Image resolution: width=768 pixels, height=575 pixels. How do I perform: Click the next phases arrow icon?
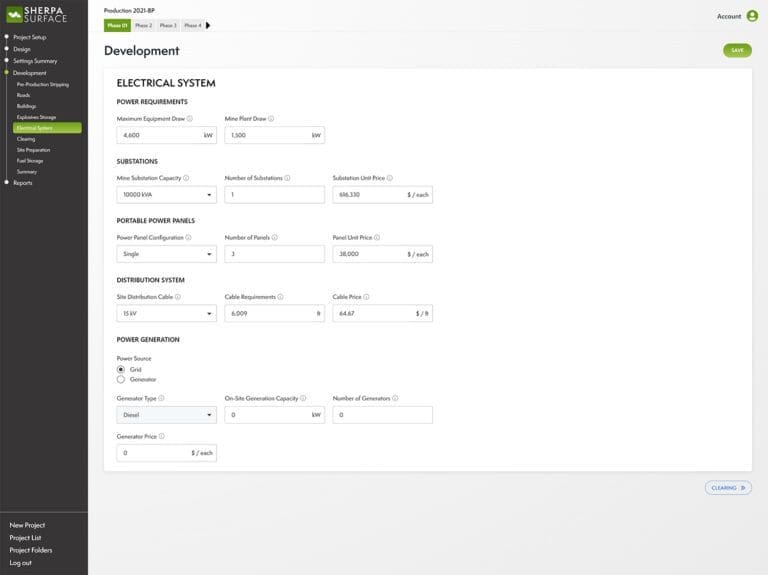(208, 25)
